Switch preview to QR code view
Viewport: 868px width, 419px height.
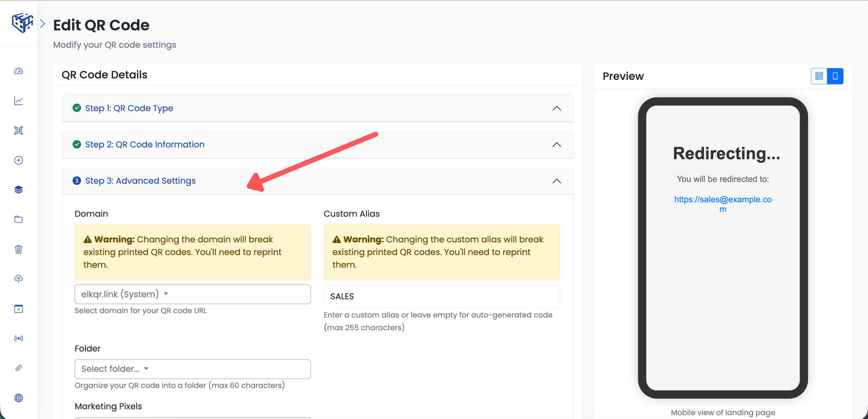(x=819, y=76)
